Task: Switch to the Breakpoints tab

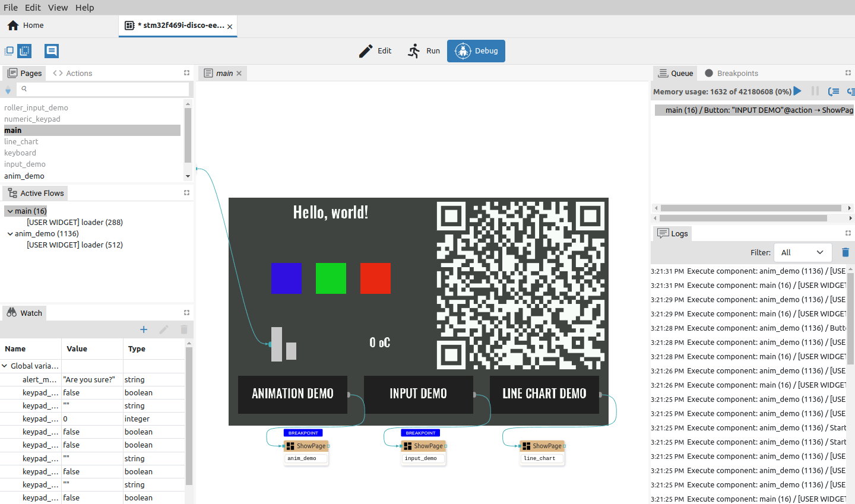Action: (x=731, y=73)
